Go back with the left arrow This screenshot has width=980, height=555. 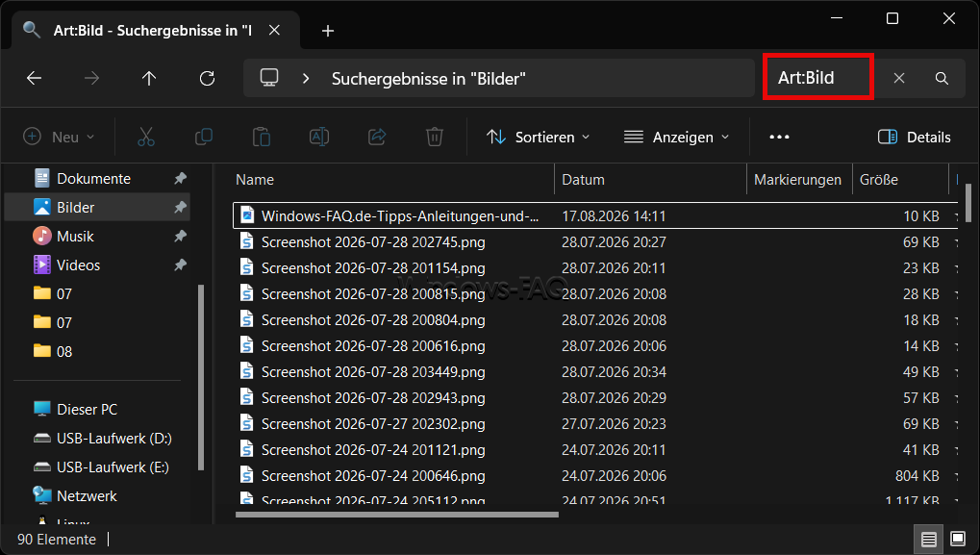[x=34, y=78]
